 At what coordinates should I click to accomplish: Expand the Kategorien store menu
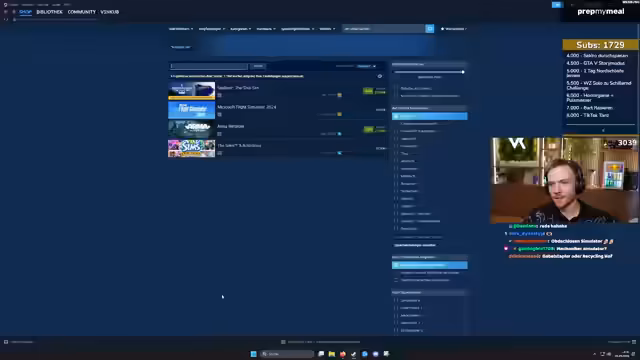coord(240,29)
